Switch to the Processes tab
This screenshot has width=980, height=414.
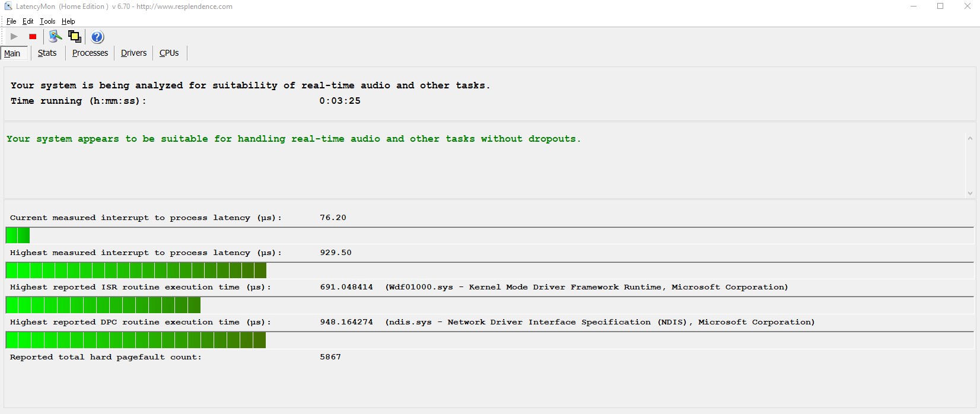pyautogui.click(x=90, y=53)
